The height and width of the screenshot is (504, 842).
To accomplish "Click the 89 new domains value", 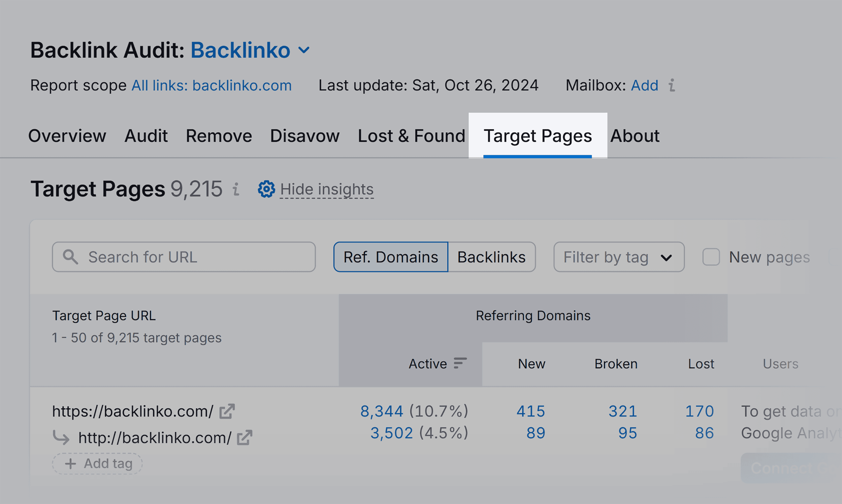I will pos(536,433).
